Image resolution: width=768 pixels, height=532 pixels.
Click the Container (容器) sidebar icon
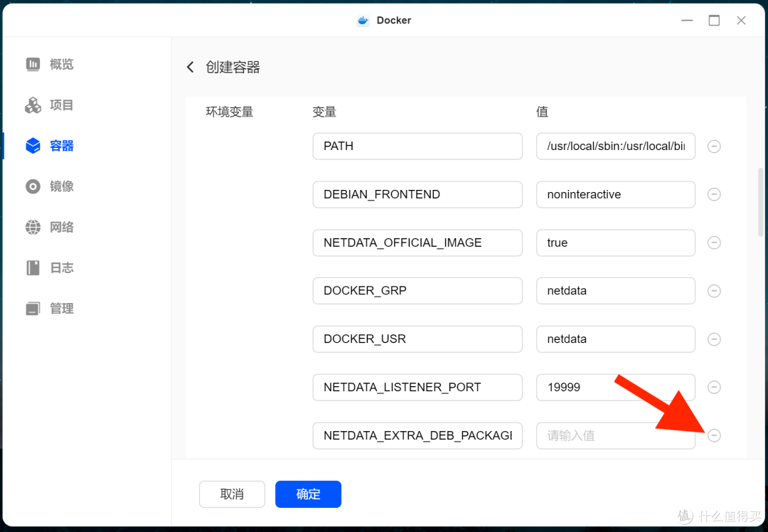pyautogui.click(x=33, y=146)
